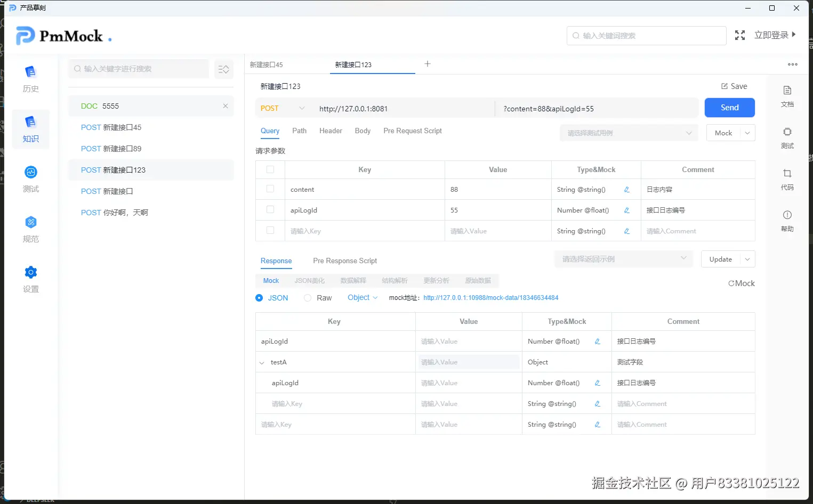The image size is (813, 504).
Task: Close the DOC 5555 item with the X
Action: pyautogui.click(x=226, y=106)
